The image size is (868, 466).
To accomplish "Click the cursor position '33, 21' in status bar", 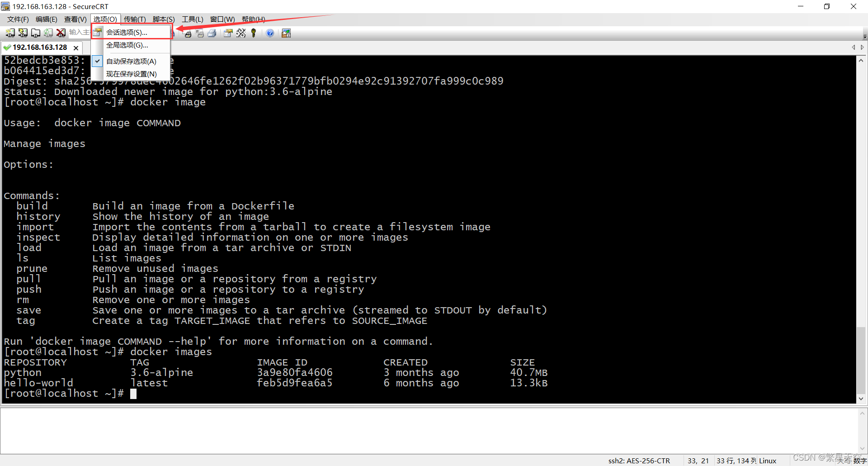I will coord(698,461).
